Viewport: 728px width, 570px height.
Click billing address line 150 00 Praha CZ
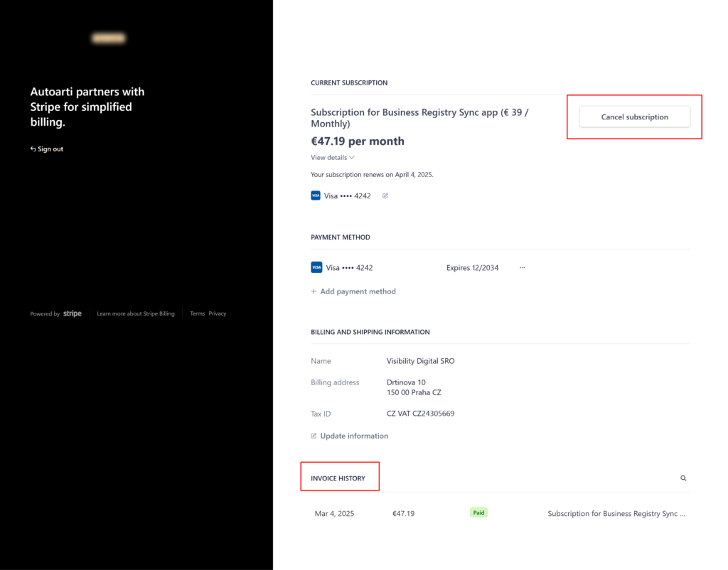pos(414,393)
